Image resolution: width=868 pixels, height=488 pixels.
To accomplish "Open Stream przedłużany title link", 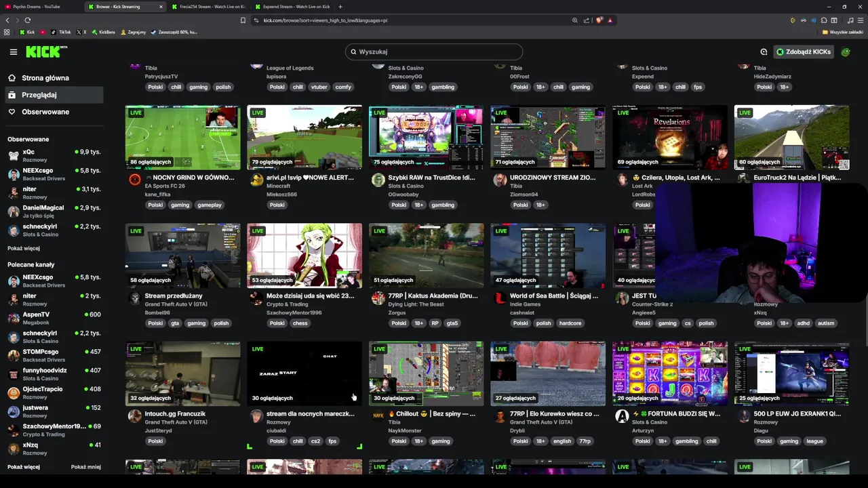I will pos(174,296).
